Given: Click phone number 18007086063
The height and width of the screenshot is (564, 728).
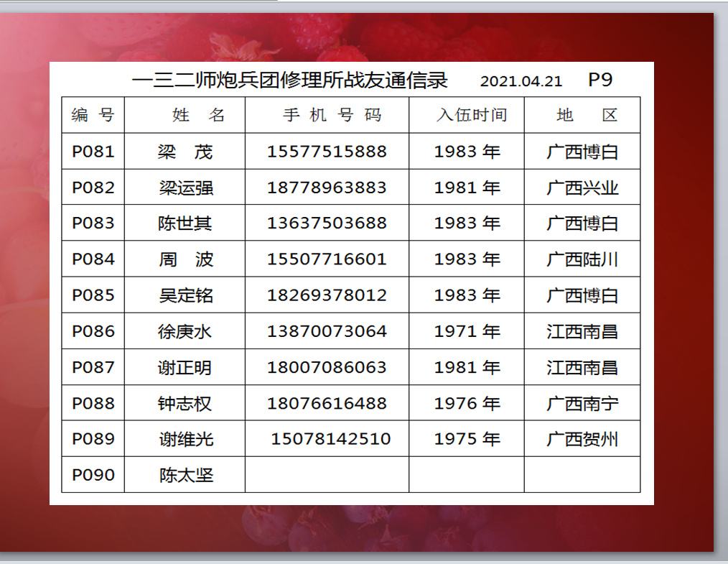Looking at the screenshot, I should tap(327, 367).
